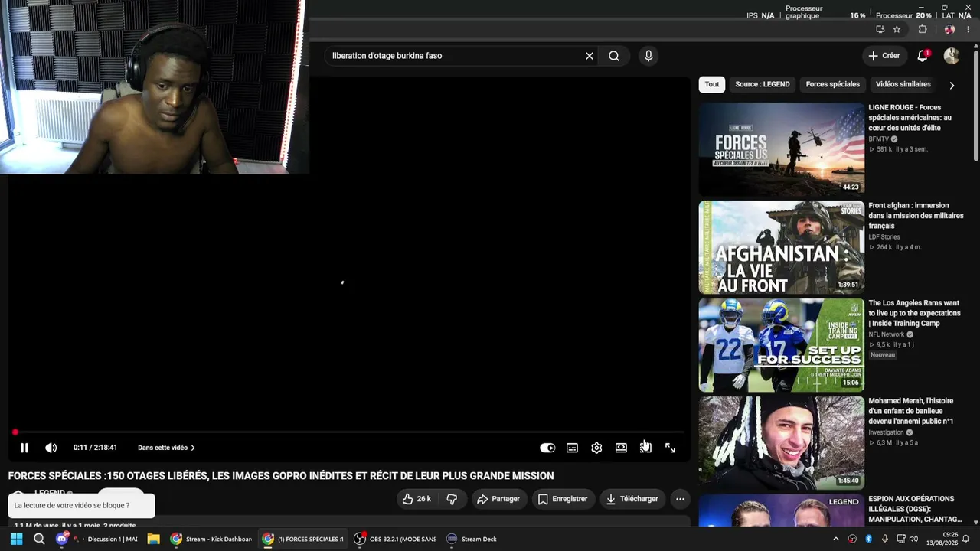980x551 pixels.
Task: Click the Télécharger download button
Action: coord(632,499)
